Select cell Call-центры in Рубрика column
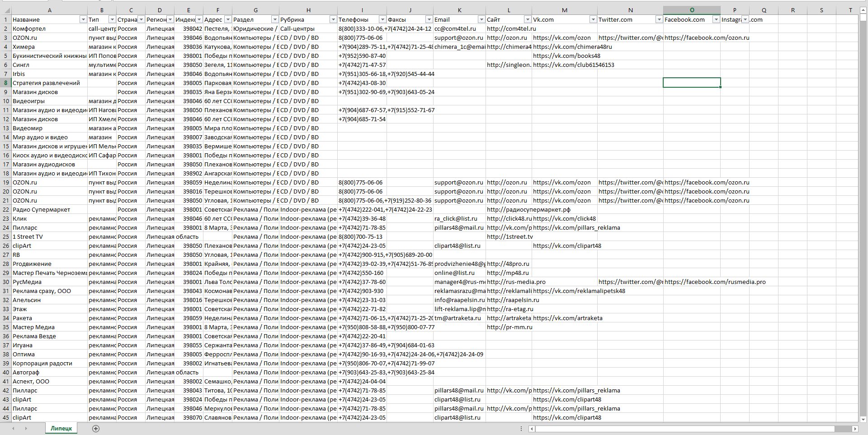Image resolution: width=868 pixels, height=435 pixels. (x=308, y=28)
